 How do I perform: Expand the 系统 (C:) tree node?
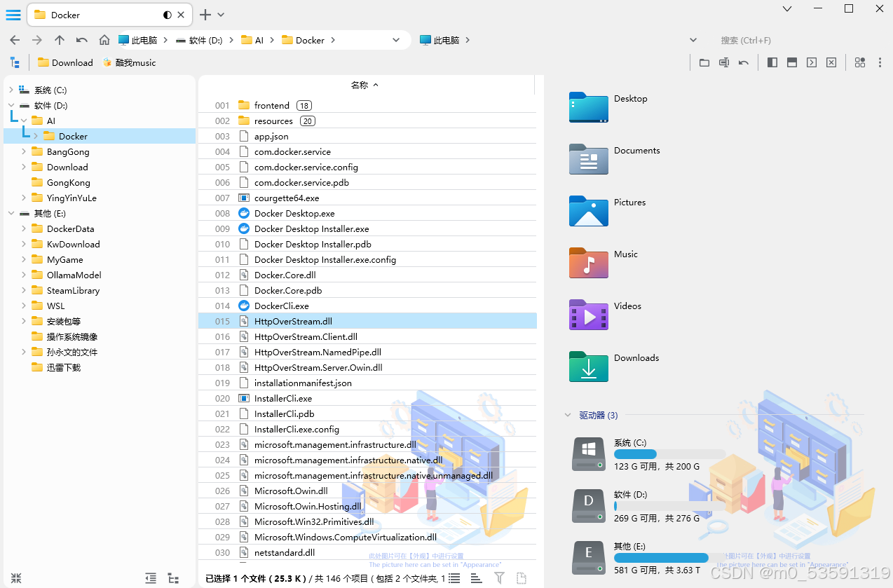[x=11, y=90]
